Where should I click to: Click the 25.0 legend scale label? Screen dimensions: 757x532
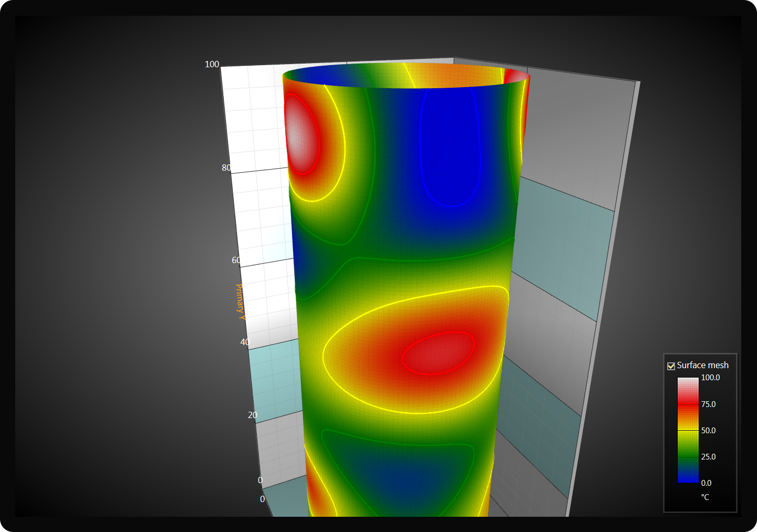[708, 457]
